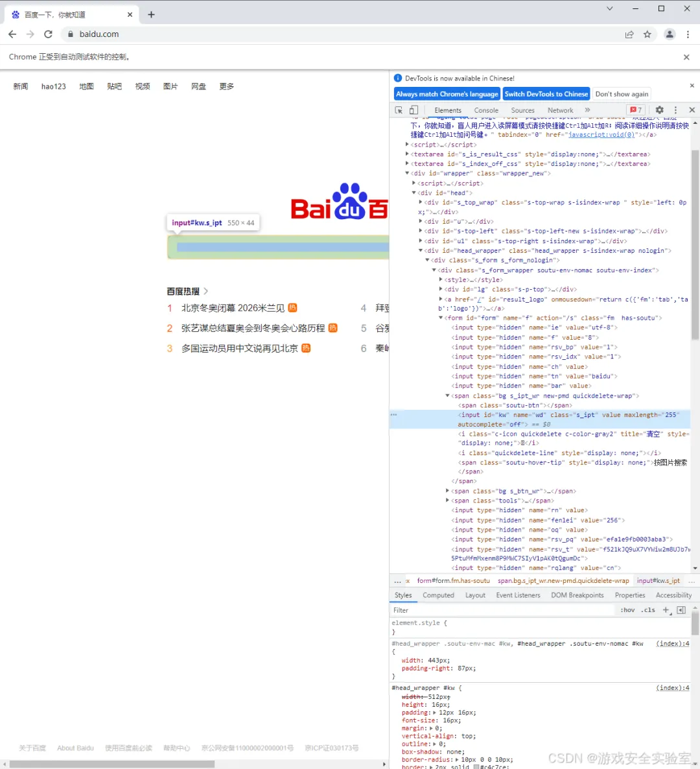The image size is (700, 769).
Task: Open the Accessibility tab
Action: [673, 595]
